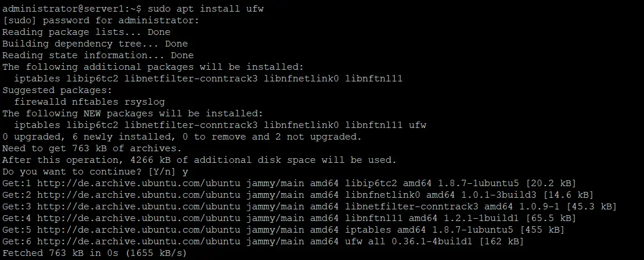
Task: Open the Get:6 archive URL for ufw
Action: (139, 241)
